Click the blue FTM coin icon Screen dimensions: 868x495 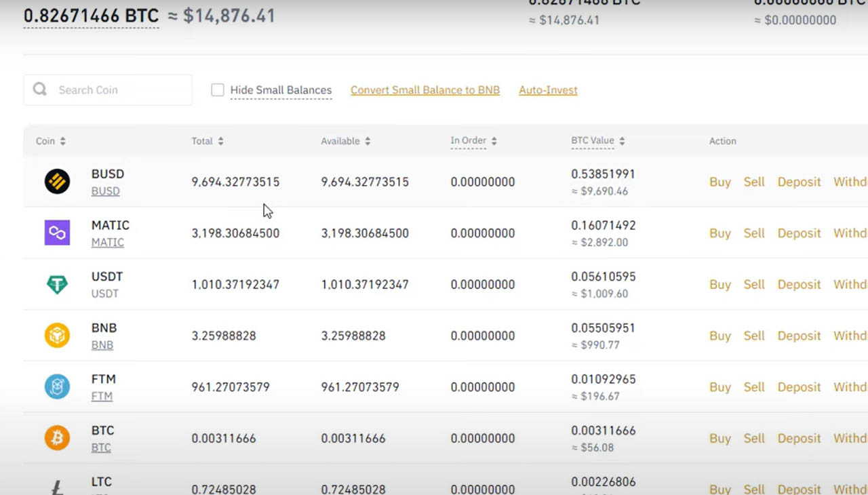57,387
